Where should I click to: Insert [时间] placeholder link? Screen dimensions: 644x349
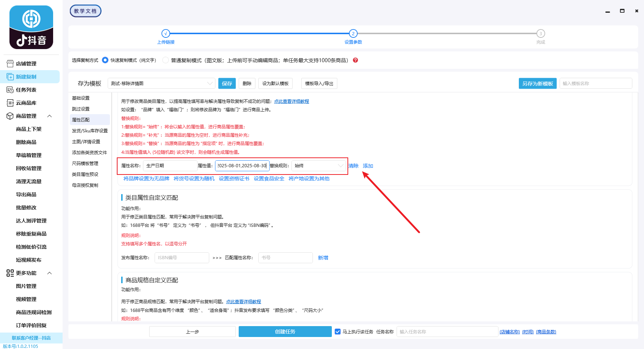point(528,332)
